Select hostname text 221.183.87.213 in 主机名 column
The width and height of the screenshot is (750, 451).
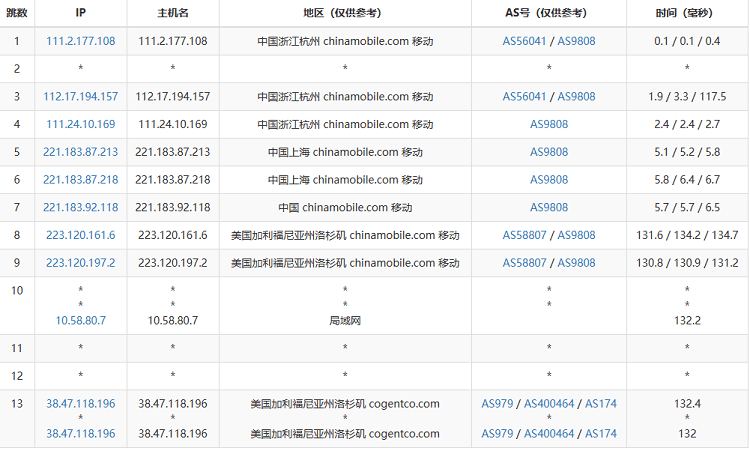tap(173, 152)
